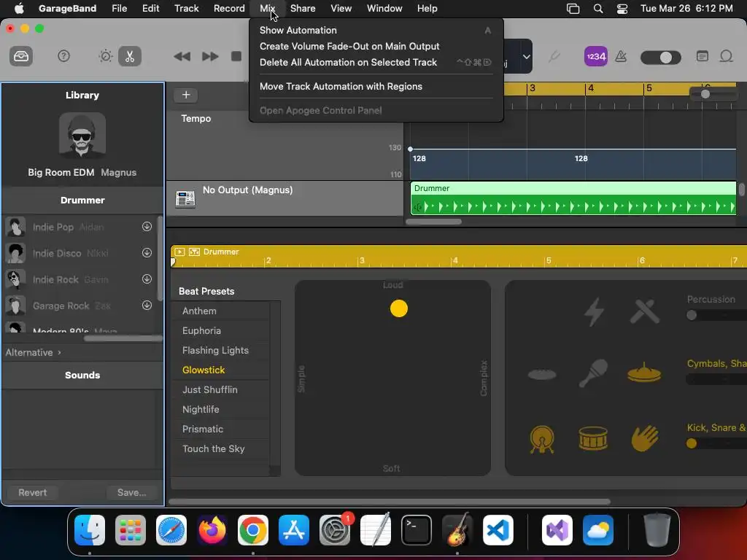Click the Save... button in Library
Viewport: 747px width, 560px height.
click(132, 492)
